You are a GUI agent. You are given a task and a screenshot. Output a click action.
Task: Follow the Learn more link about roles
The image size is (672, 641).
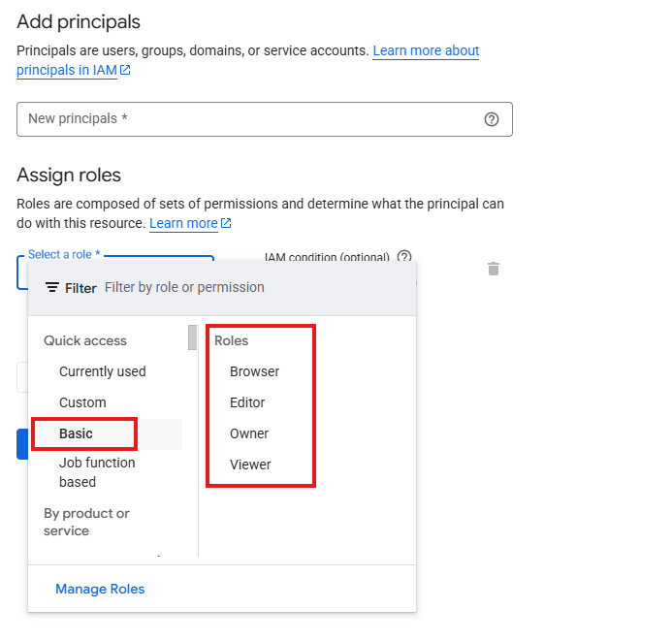183,223
